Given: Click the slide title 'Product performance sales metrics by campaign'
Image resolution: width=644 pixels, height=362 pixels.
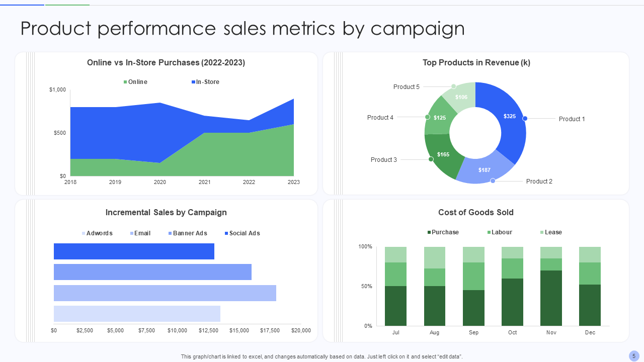Looking at the screenshot, I should (243, 28).
